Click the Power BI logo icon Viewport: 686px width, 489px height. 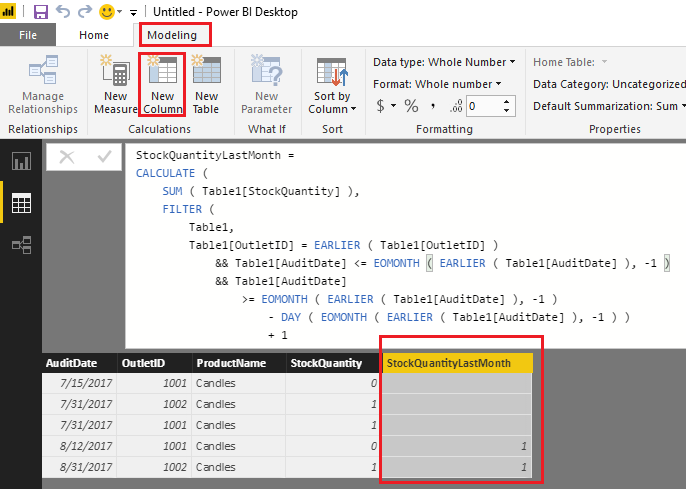click(x=8, y=11)
